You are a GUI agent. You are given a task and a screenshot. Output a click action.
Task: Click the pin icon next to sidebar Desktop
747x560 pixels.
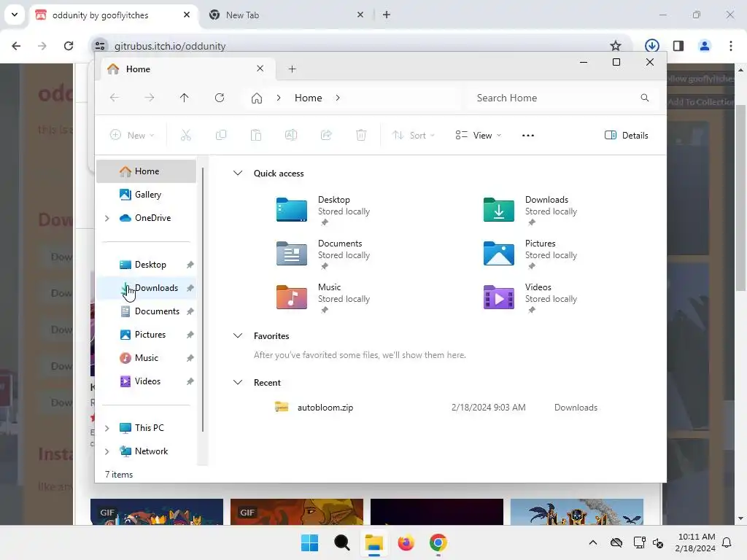click(190, 265)
